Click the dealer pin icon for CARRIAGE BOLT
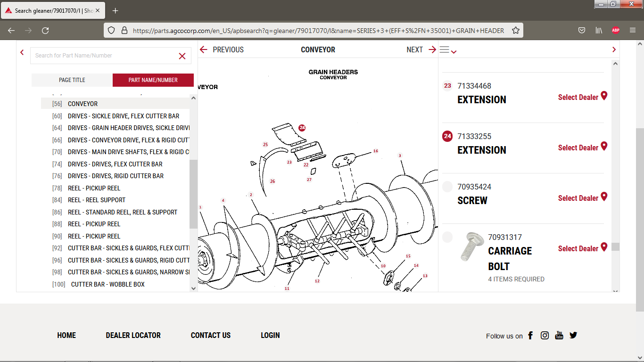This screenshot has width=644, height=362. 604,247
